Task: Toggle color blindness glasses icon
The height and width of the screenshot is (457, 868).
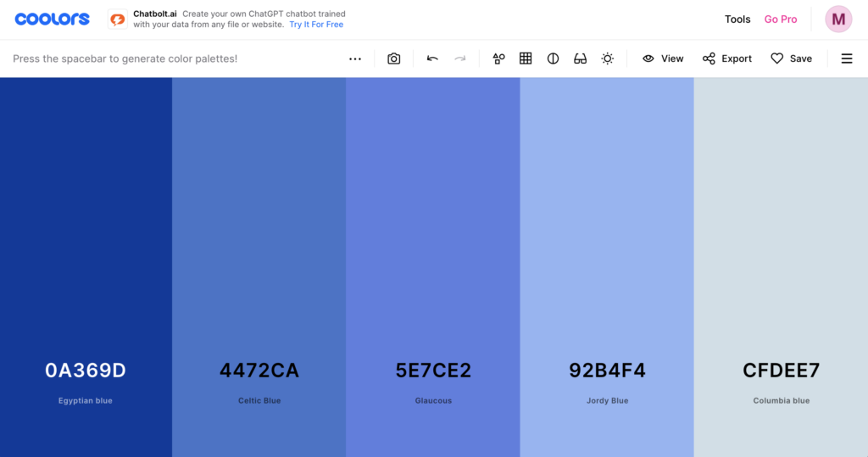Action: (580, 59)
